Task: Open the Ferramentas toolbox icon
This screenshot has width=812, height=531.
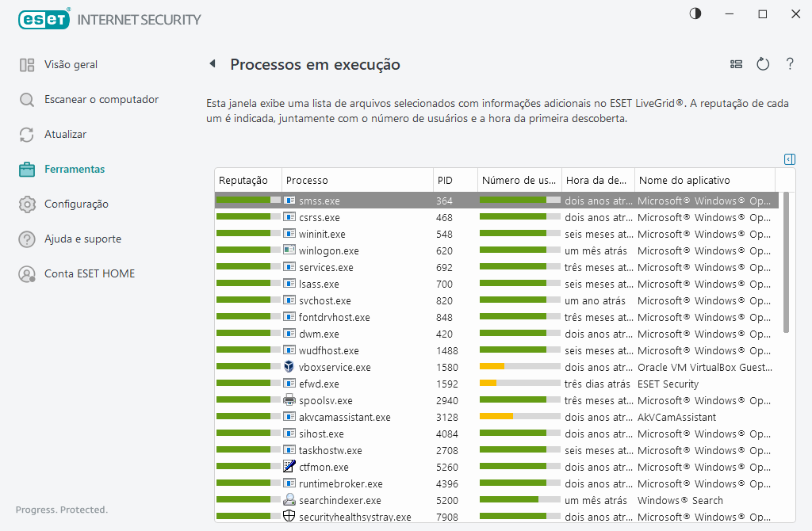Action: [26, 169]
